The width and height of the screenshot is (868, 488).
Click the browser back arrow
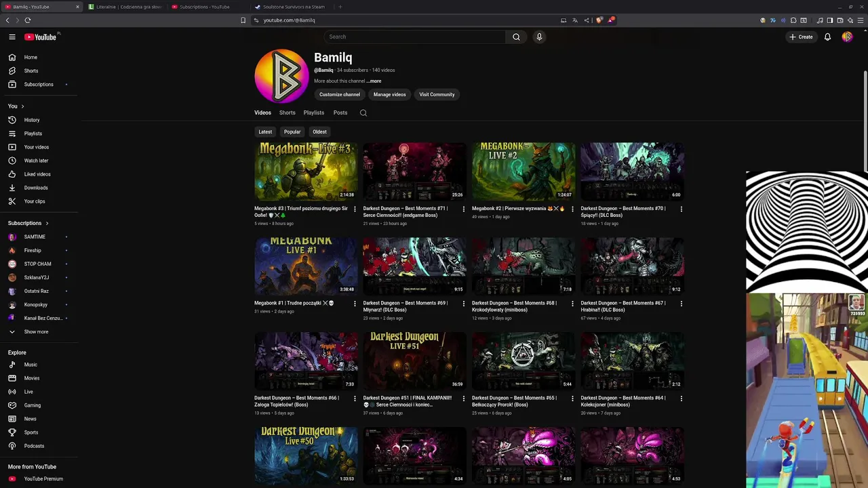point(7,20)
